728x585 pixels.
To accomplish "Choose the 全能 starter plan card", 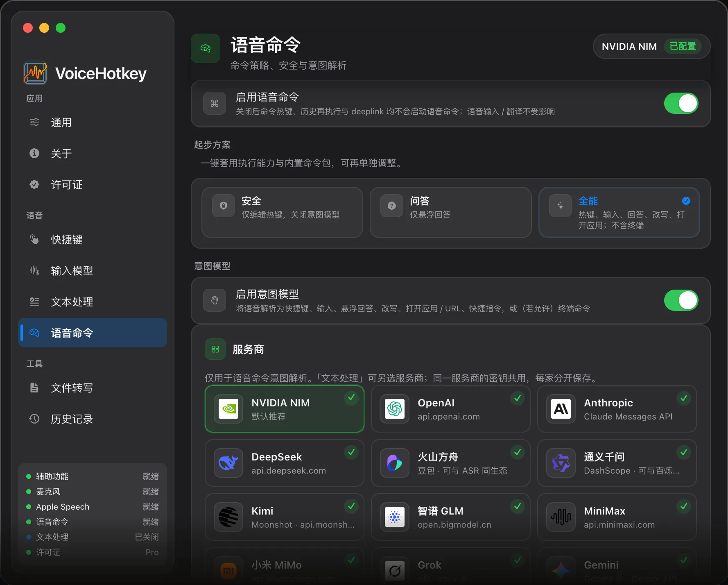I will tap(619, 212).
